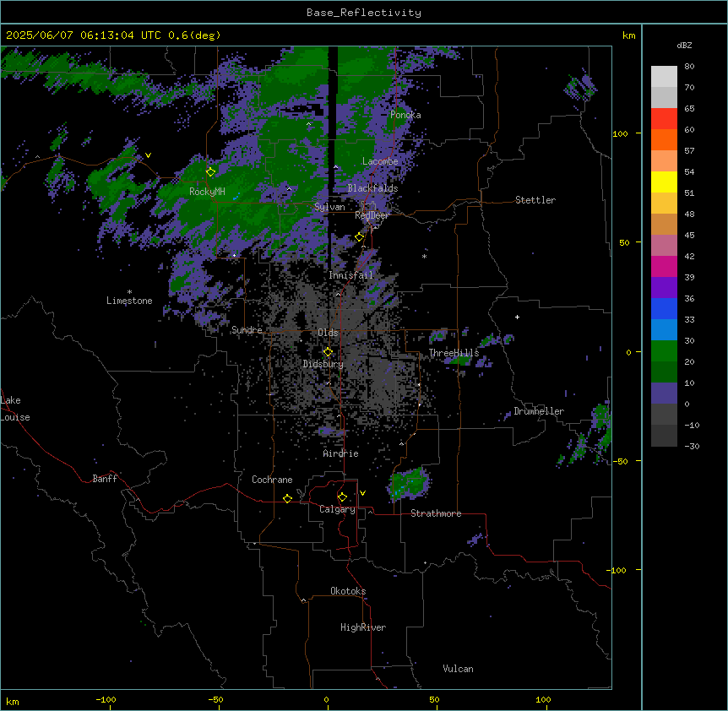Pick the yellow 51-54 dBZ legend color
Screen dimensions: 728x711
(x=664, y=182)
